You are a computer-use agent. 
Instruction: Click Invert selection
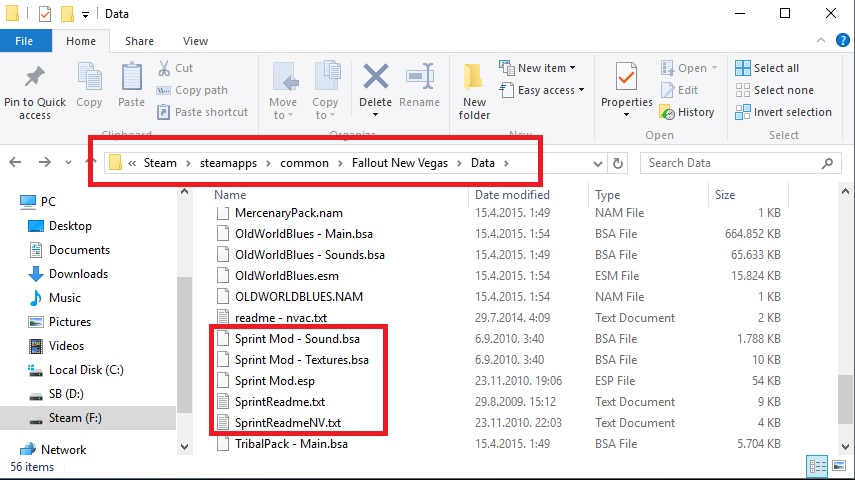pos(783,112)
